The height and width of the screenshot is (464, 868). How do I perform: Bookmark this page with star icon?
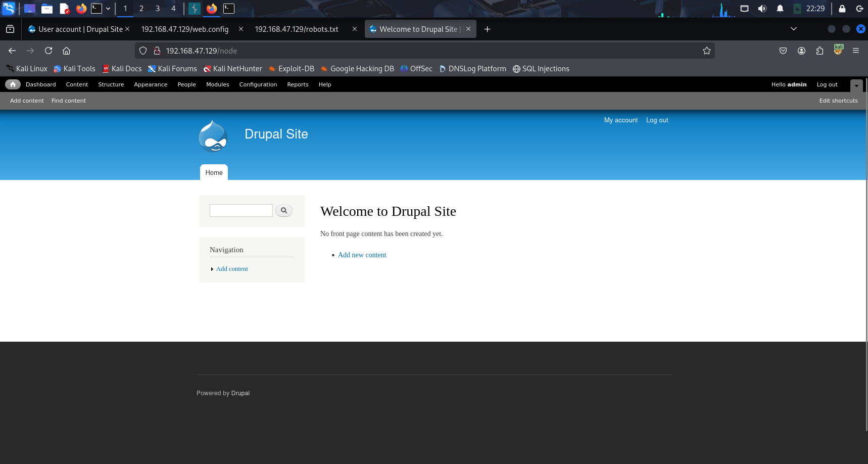706,51
